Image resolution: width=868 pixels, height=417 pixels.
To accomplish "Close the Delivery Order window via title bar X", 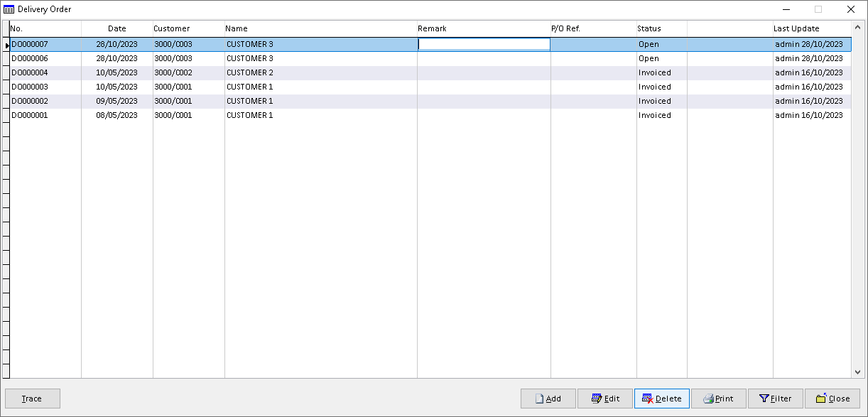I will pos(851,9).
